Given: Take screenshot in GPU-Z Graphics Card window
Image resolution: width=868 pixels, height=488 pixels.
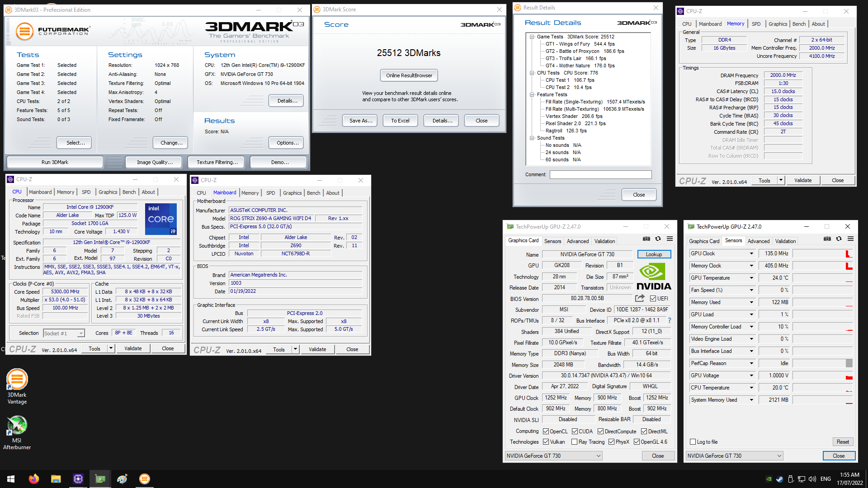Looking at the screenshot, I should [x=646, y=239].
